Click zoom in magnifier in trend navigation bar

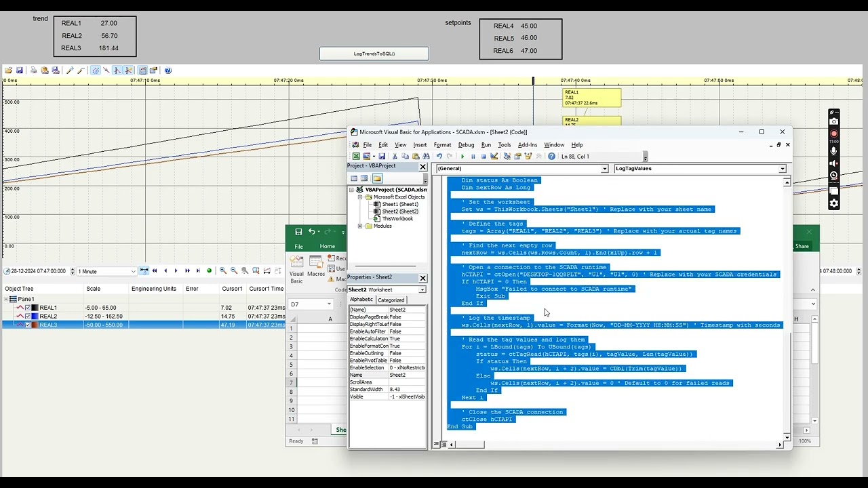(x=222, y=270)
